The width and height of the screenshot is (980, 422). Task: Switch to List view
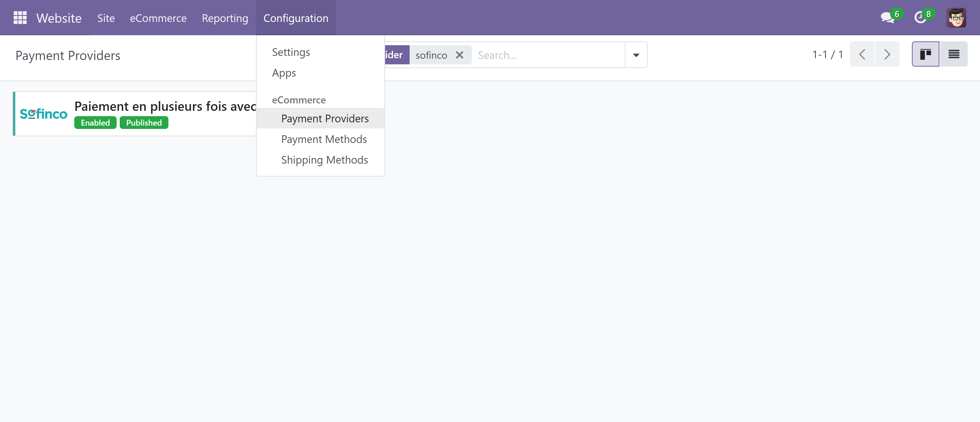coord(953,54)
